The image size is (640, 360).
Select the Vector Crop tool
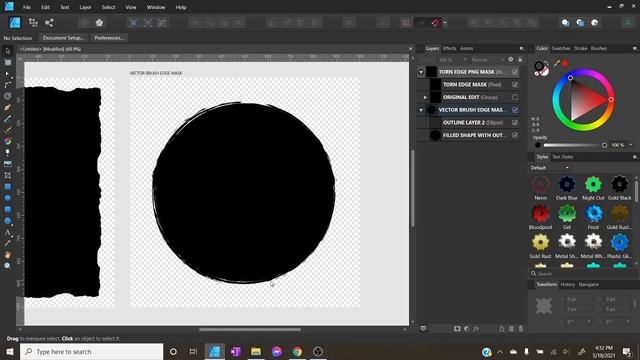coord(8,175)
